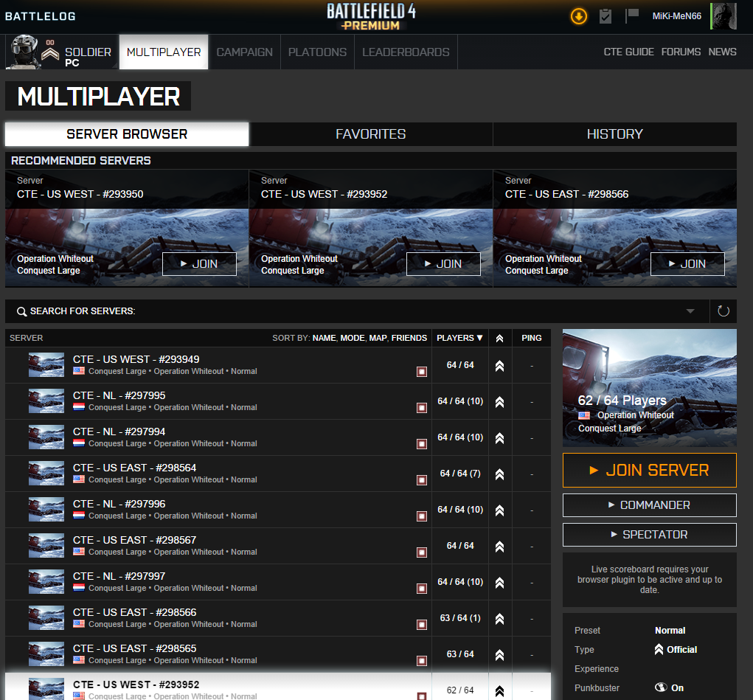Open the PLATOONS navigation item
Viewport: 753px width, 700px height.
pyautogui.click(x=317, y=52)
